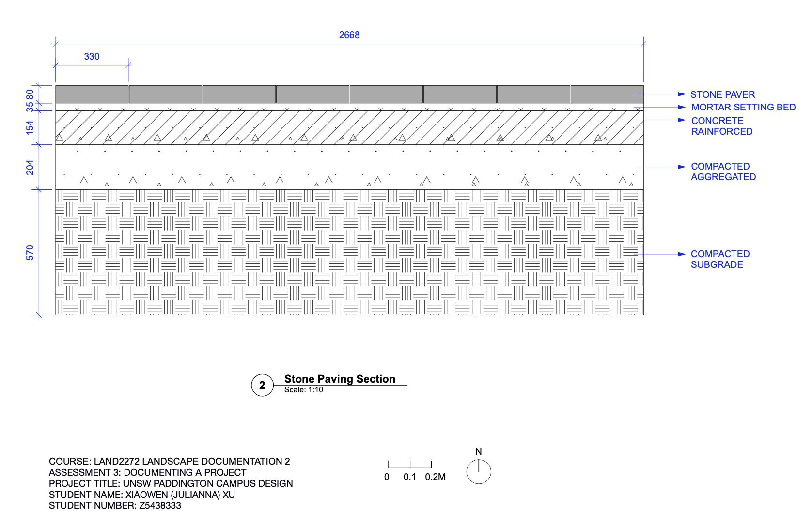Select the CONCRETE RAINFORCED annotation

pyautogui.click(x=722, y=126)
